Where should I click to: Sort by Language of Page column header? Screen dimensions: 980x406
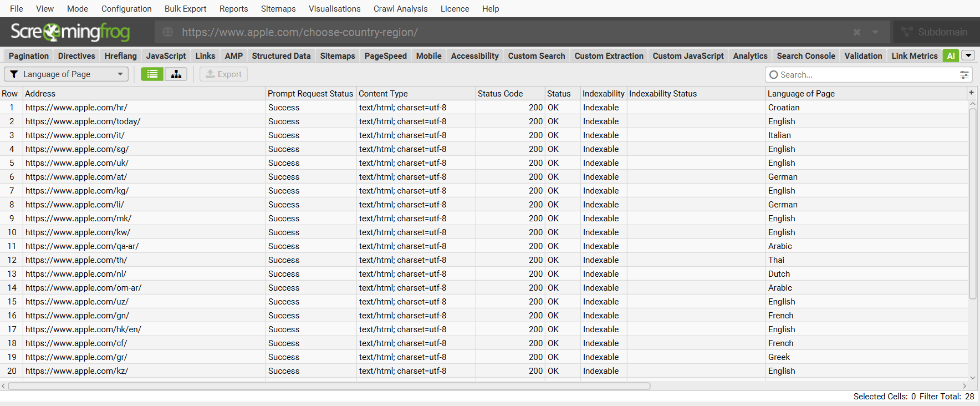[x=866, y=94]
